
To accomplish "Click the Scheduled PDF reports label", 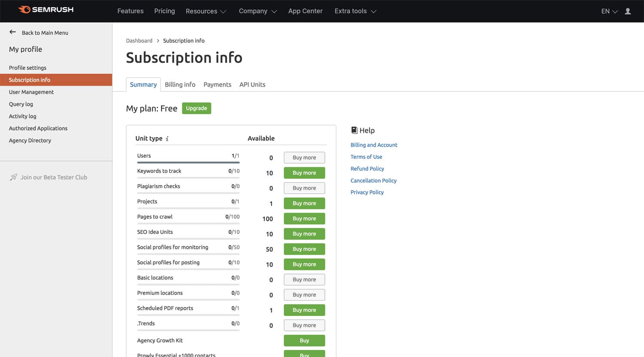I will pyautogui.click(x=165, y=308).
